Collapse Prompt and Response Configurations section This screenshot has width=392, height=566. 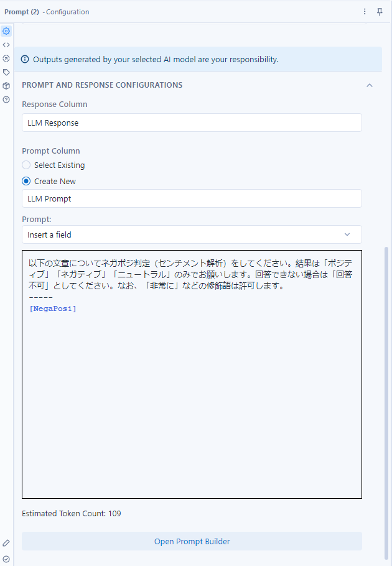(x=370, y=85)
